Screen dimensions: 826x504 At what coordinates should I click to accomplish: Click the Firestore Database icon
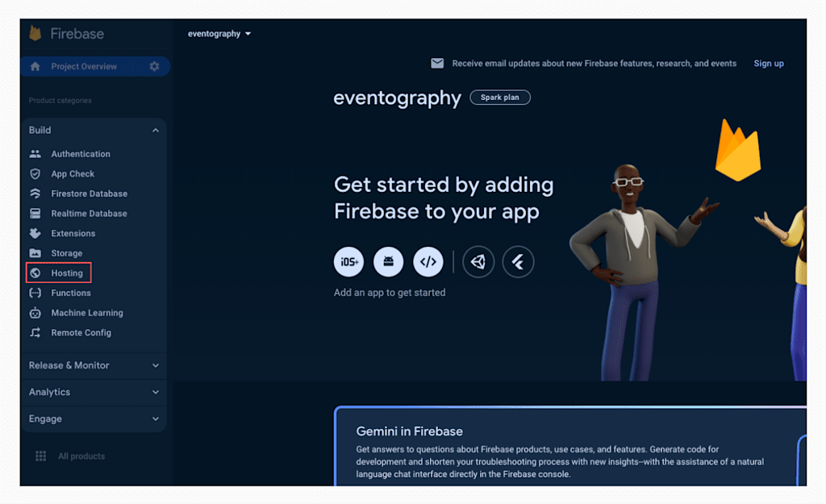(x=35, y=194)
